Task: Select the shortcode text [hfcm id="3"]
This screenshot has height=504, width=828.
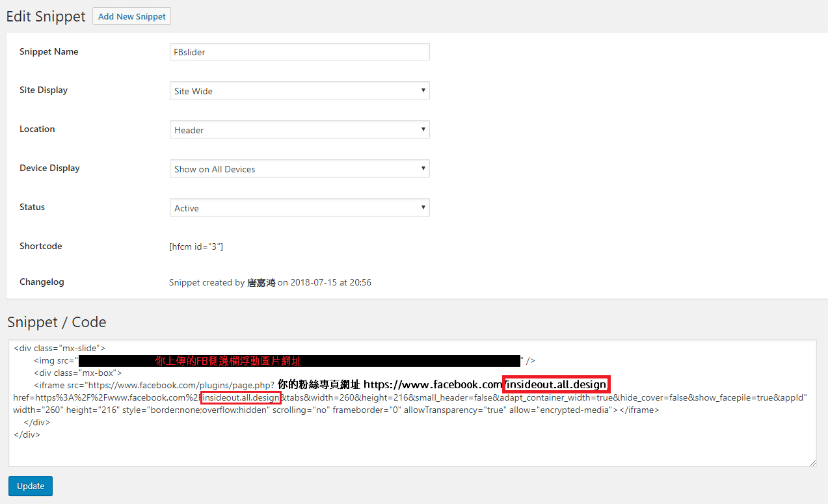Action: (x=196, y=246)
